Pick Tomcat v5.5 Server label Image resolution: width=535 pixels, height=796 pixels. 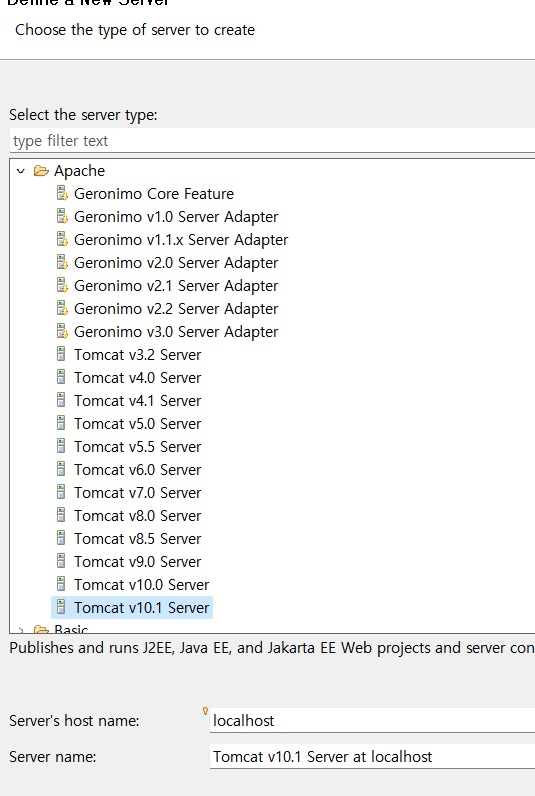tap(138, 446)
